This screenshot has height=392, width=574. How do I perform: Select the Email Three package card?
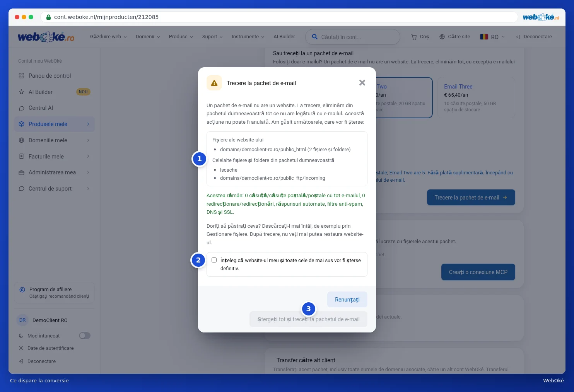tap(477, 98)
